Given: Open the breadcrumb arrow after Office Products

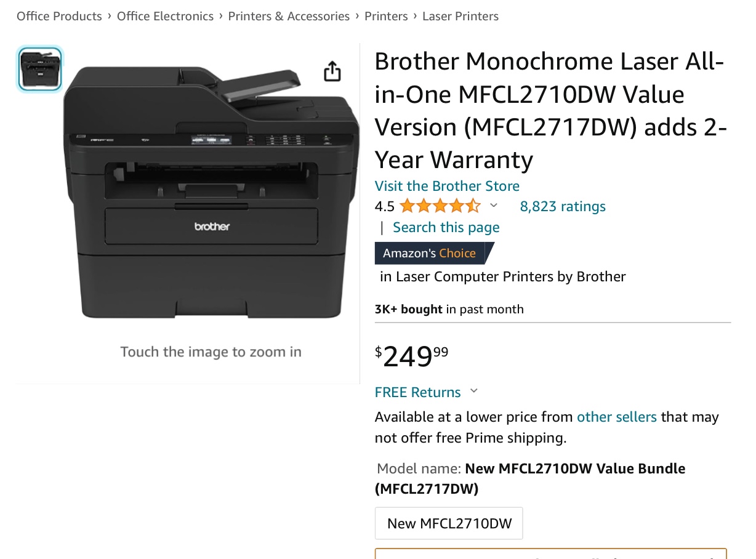Looking at the screenshot, I should (108, 16).
